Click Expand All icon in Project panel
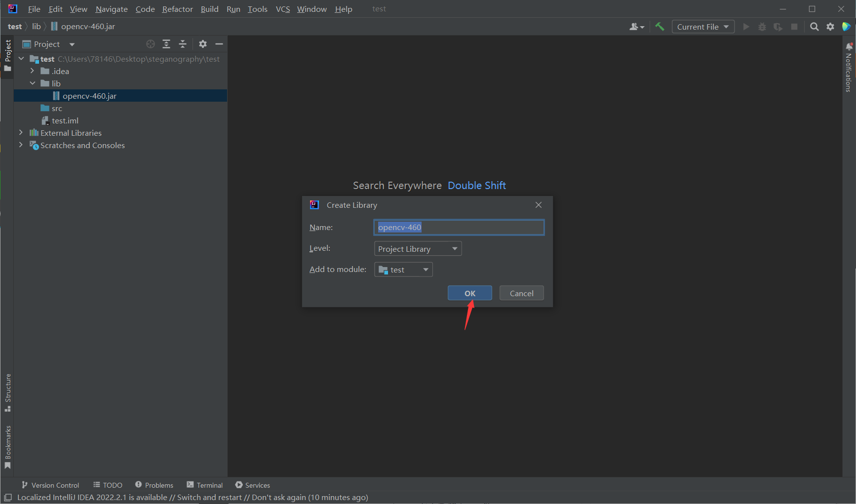This screenshot has height=504, width=856. pyautogui.click(x=166, y=44)
